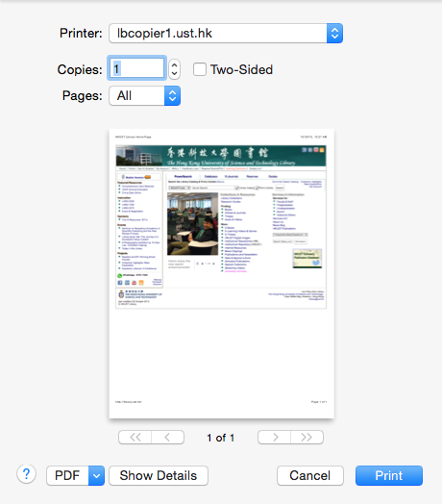Go to previous page with left arrow
Screen dimensions: 442x504
[x=168, y=437]
